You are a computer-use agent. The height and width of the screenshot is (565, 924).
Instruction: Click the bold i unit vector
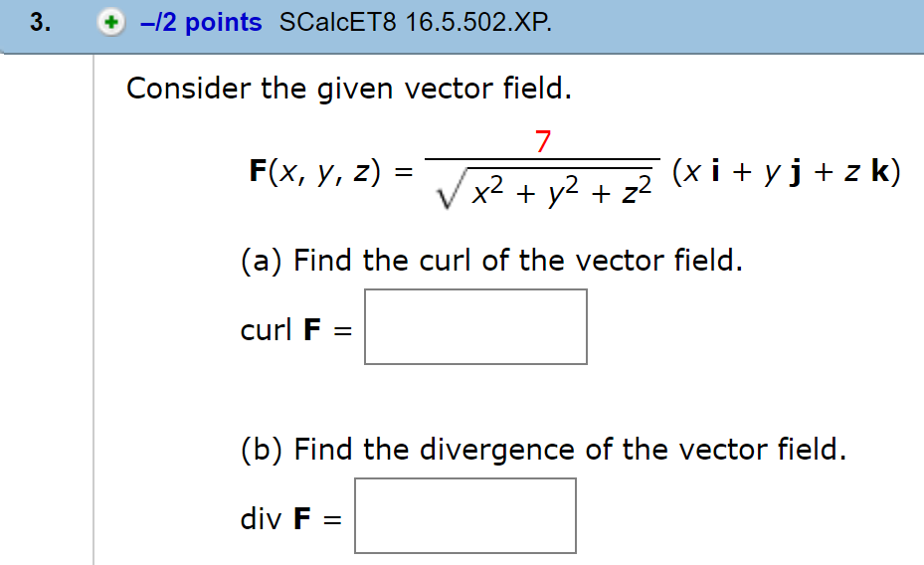pos(715,170)
